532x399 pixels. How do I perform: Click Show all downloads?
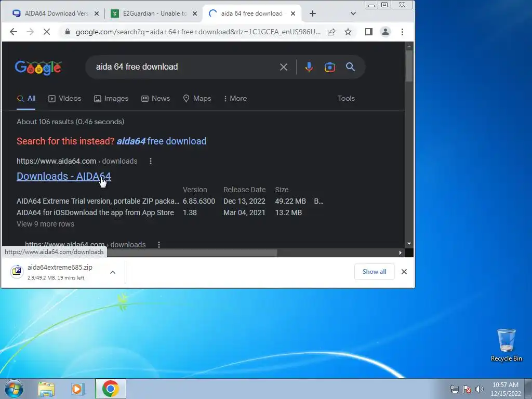[374, 272]
